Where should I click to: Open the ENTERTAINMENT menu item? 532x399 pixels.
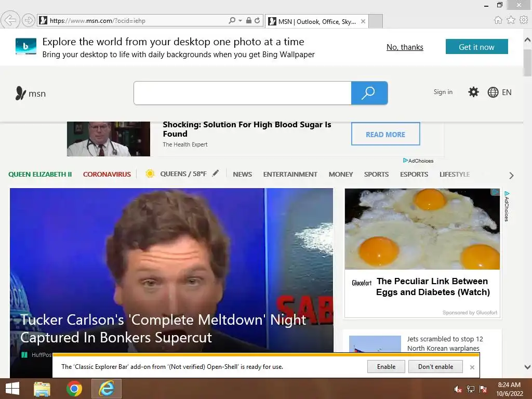pyautogui.click(x=290, y=174)
